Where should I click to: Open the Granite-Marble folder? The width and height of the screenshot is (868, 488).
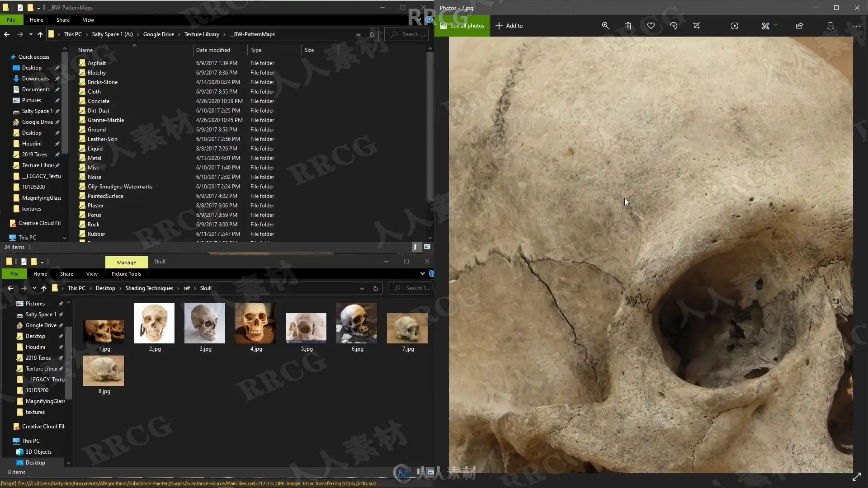[x=105, y=120]
